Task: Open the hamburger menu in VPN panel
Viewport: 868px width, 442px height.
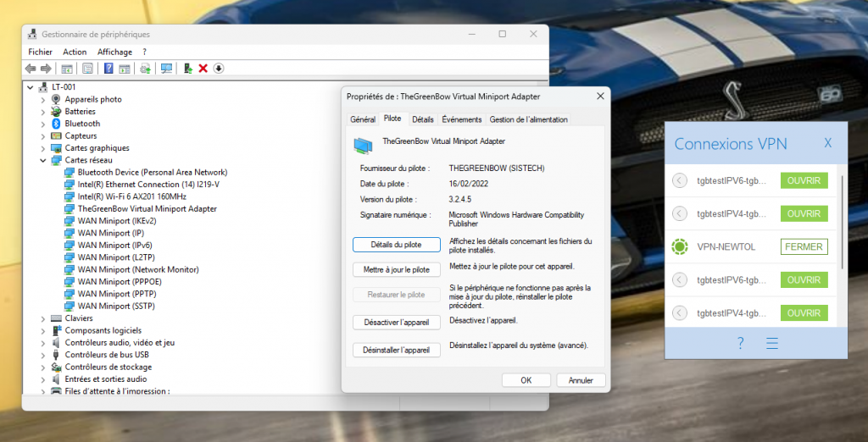Action: coord(771,343)
